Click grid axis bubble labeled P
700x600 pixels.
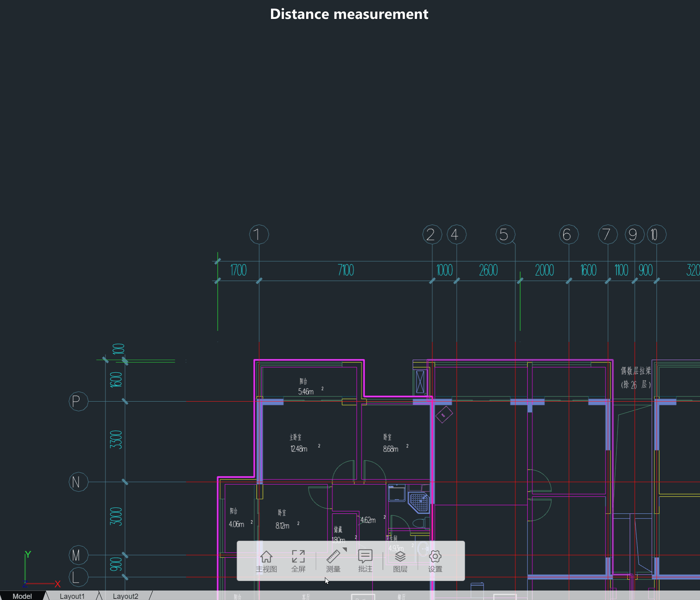click(x=78, y=402)
